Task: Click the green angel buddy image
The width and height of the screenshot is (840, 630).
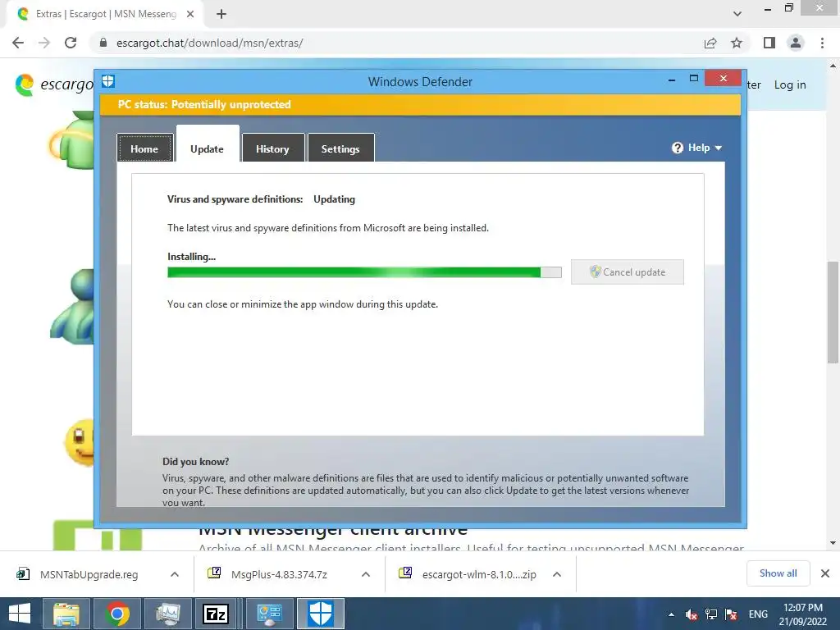Action: [71, 139]
